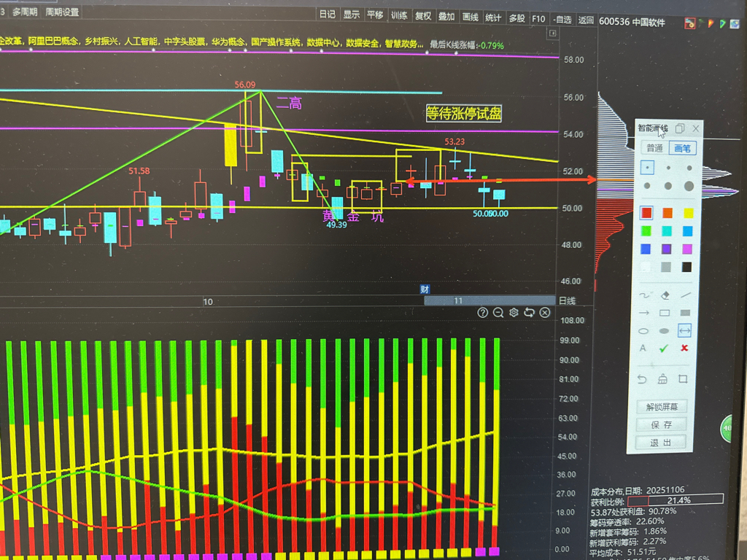Select the 多周期 tab
747x560 pixels.
25,12
